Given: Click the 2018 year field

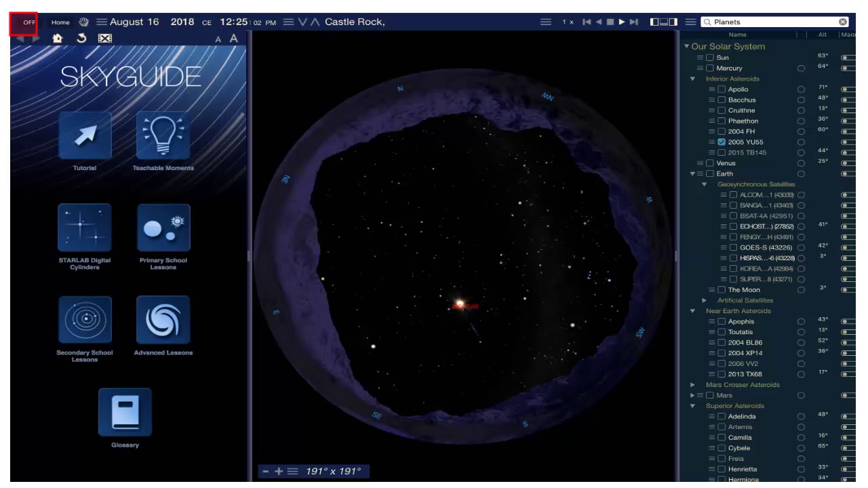Looking at the screenshot, I should 182,22.
